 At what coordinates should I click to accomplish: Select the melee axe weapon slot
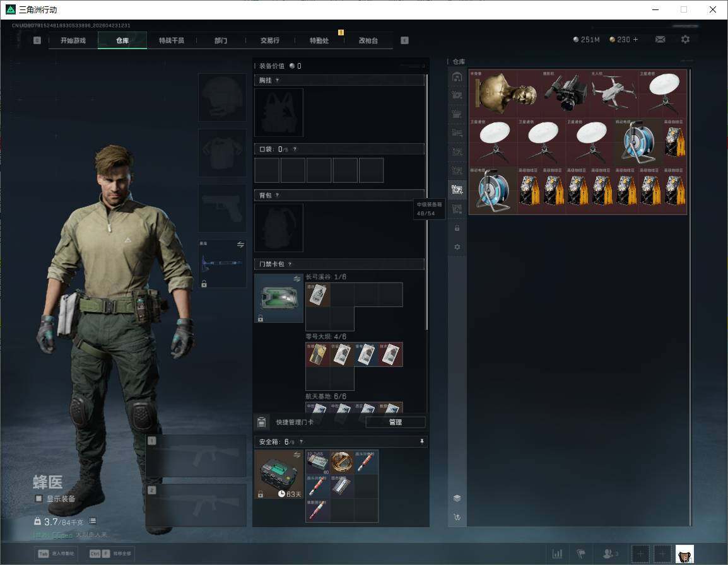223,264
